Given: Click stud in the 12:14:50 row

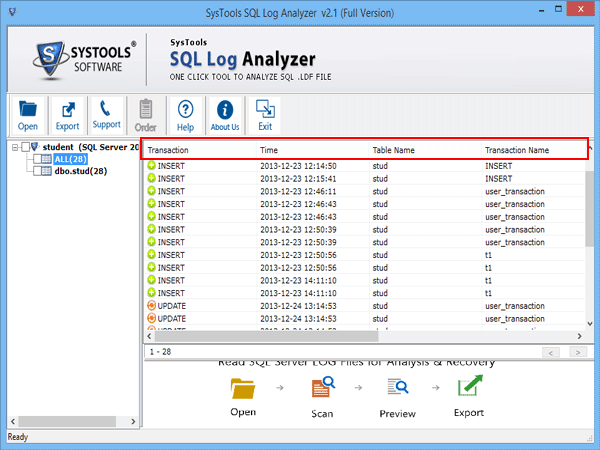Looking at the screenshot, I should [380, 166].
